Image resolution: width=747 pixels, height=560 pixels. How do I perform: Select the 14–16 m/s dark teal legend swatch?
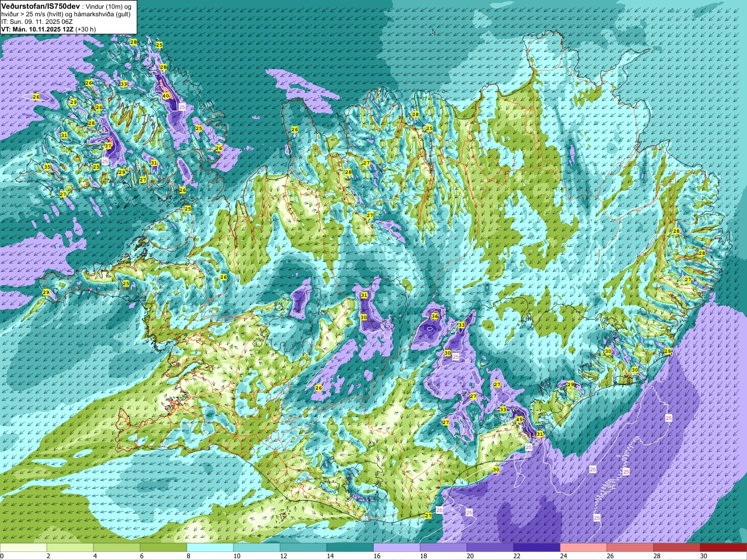(350, 548)
